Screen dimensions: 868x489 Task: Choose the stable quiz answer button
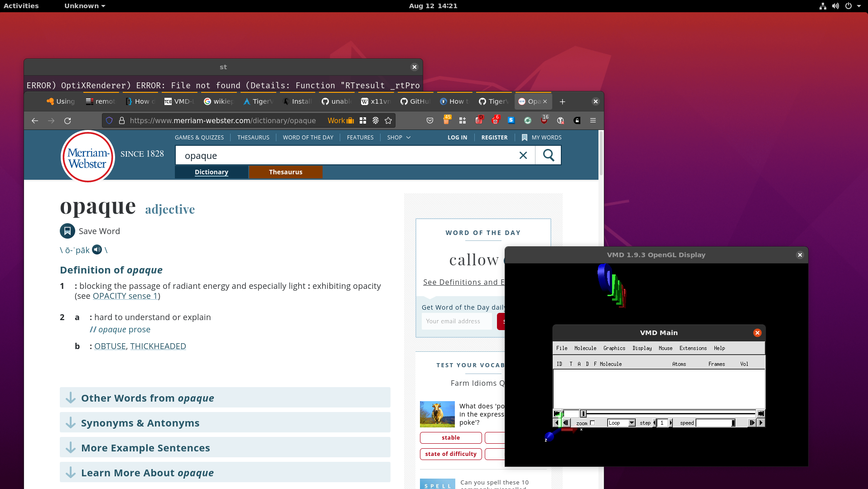451,437
